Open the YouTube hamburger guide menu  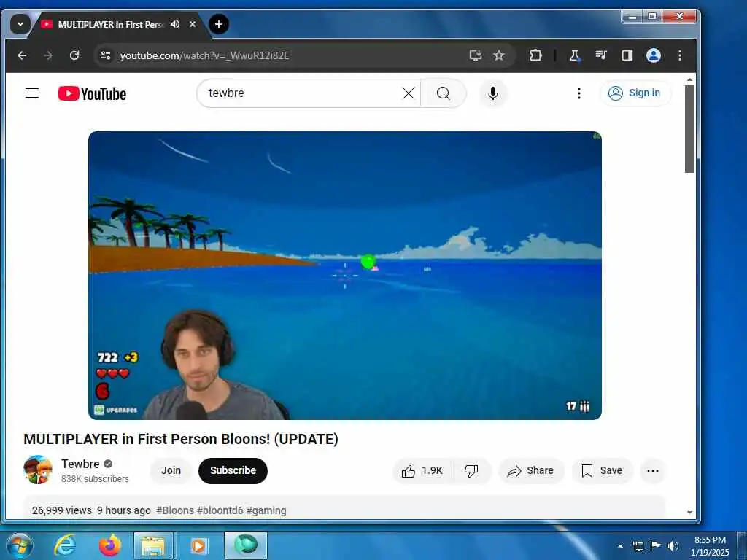(32, 93)
